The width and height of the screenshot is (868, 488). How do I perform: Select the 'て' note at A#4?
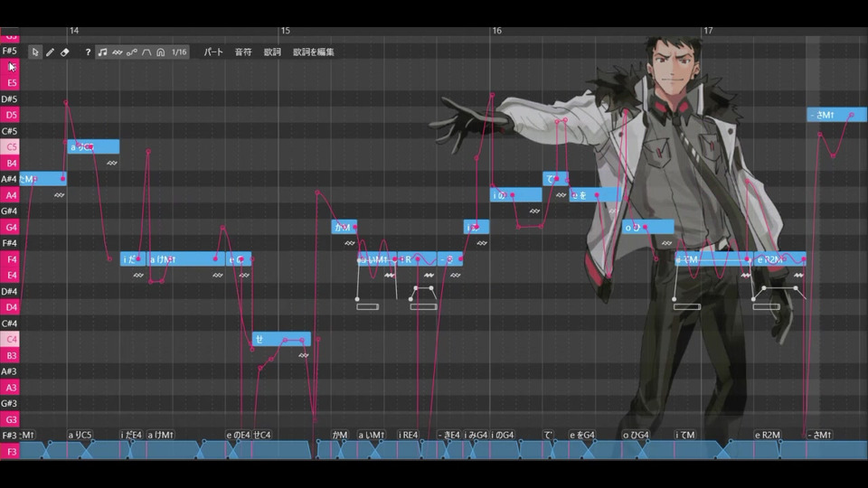pos(555,179)
